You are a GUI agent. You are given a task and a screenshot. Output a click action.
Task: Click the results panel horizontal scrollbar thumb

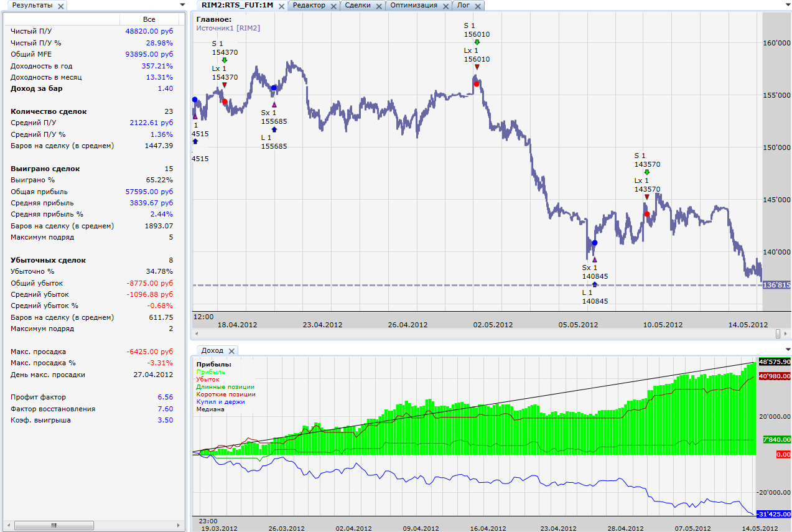tap(52, 526)
